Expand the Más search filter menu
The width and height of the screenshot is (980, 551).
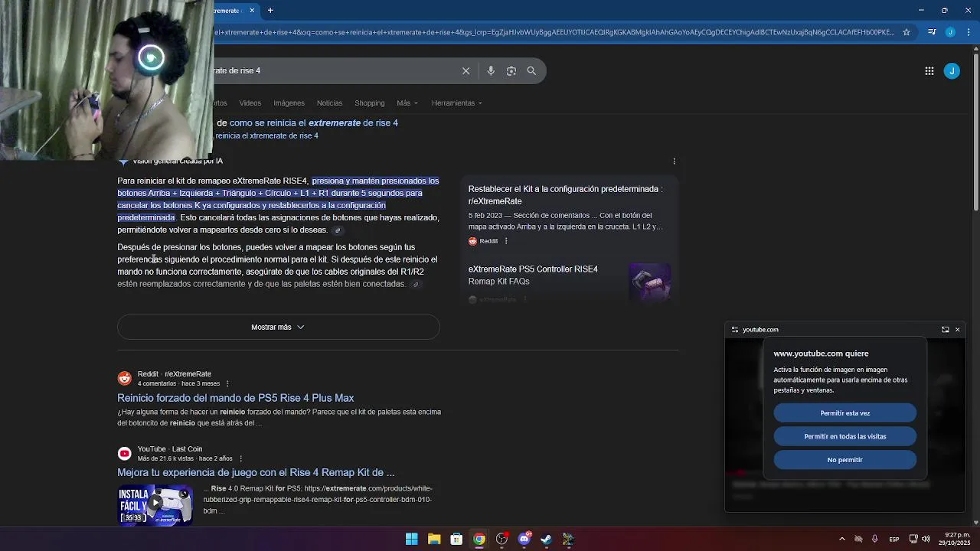(x=407, y=103)
